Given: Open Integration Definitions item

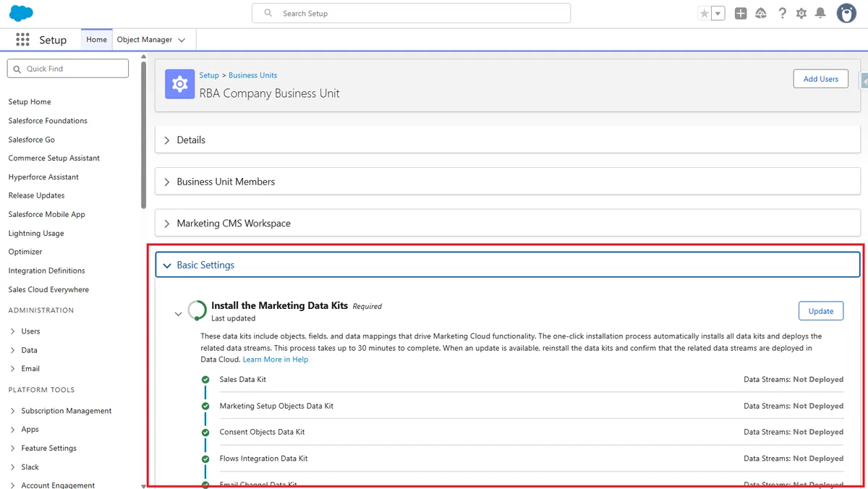Looking at the screenshot, I should (x=47, y=271).
